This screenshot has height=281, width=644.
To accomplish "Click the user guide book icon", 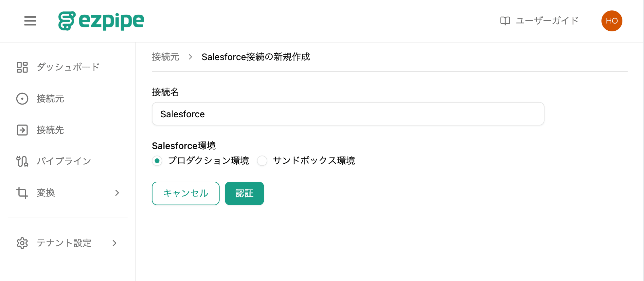I will pos(505,21).
